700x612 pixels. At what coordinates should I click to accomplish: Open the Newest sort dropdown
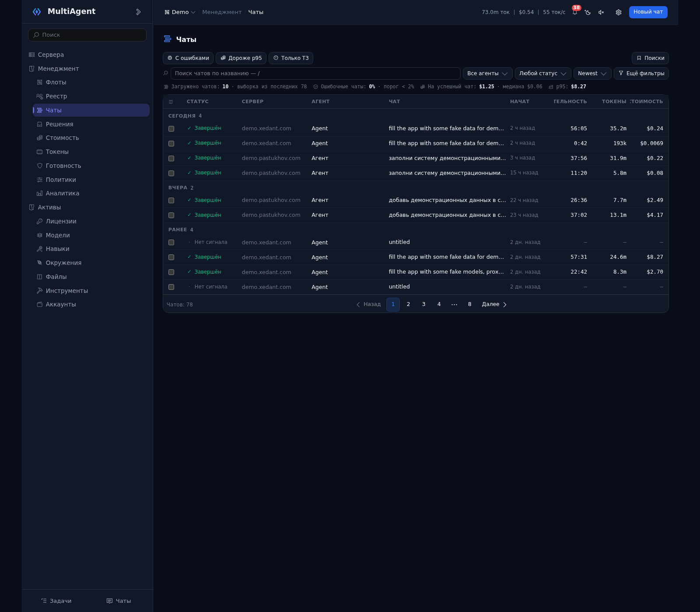click(592, 73)
